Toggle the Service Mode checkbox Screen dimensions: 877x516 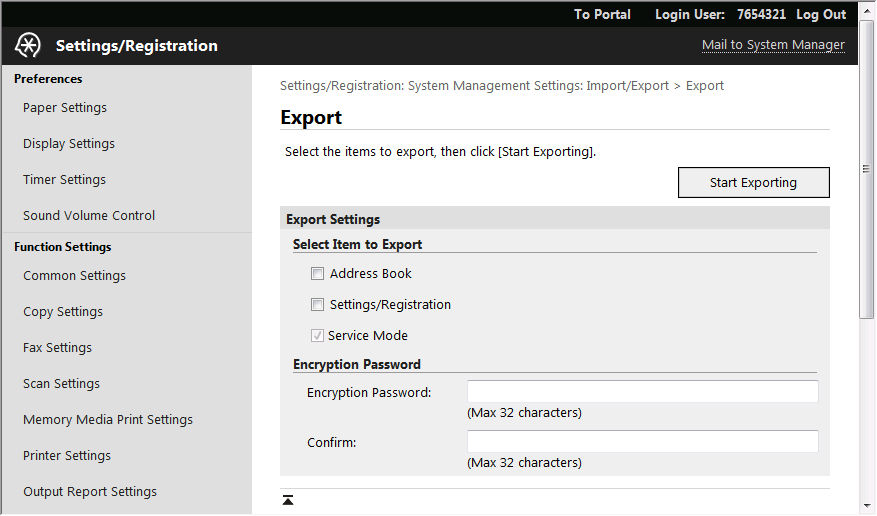click(x=317, y=335)
